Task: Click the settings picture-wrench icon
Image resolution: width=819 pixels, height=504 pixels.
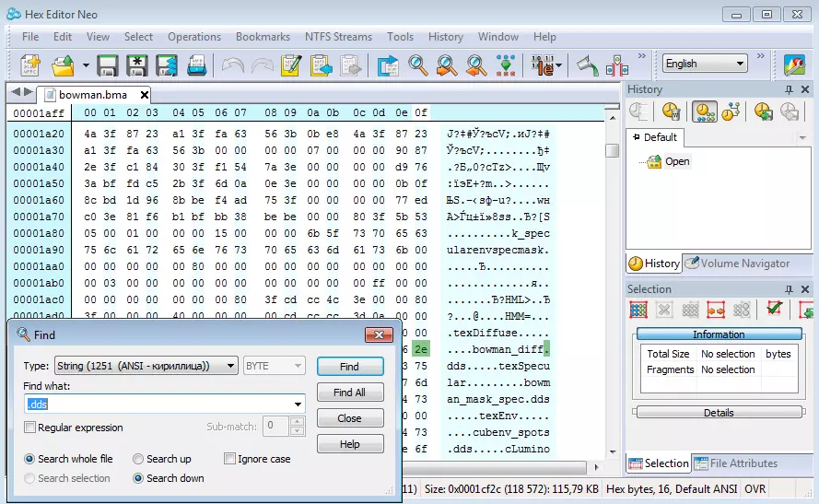Action: point(794,65)
